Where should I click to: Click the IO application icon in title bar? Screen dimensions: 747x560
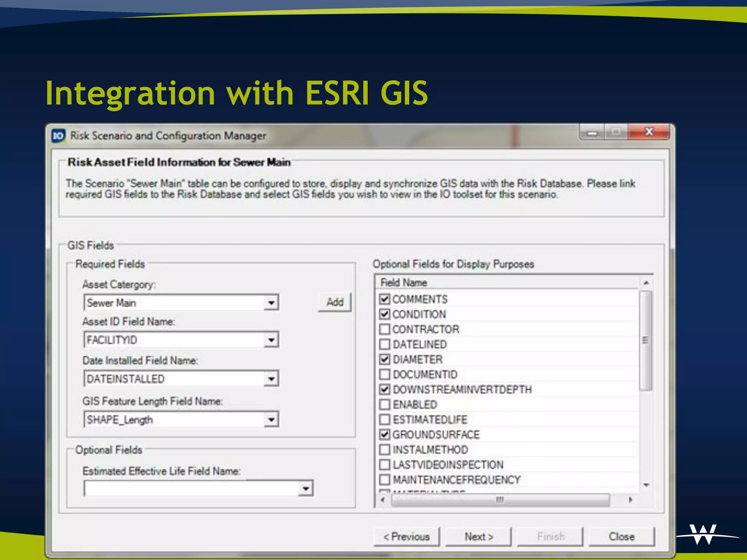pyautogui.click(x=58, y=136)
